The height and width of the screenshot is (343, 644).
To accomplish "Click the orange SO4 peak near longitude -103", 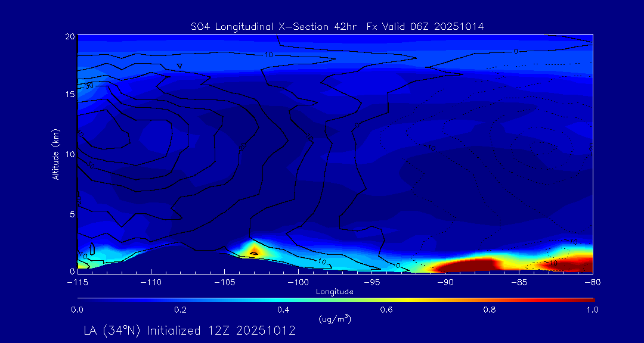I will coord(254,251).
